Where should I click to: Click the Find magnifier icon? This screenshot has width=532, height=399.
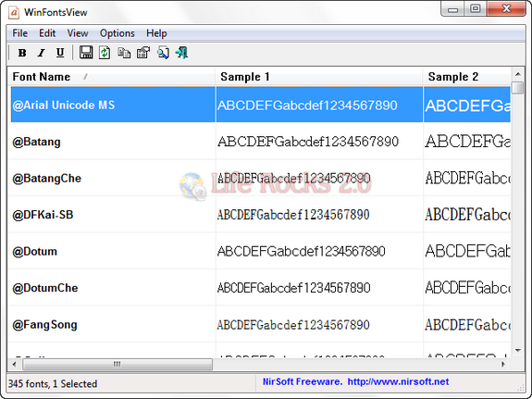tap(163, 53)
